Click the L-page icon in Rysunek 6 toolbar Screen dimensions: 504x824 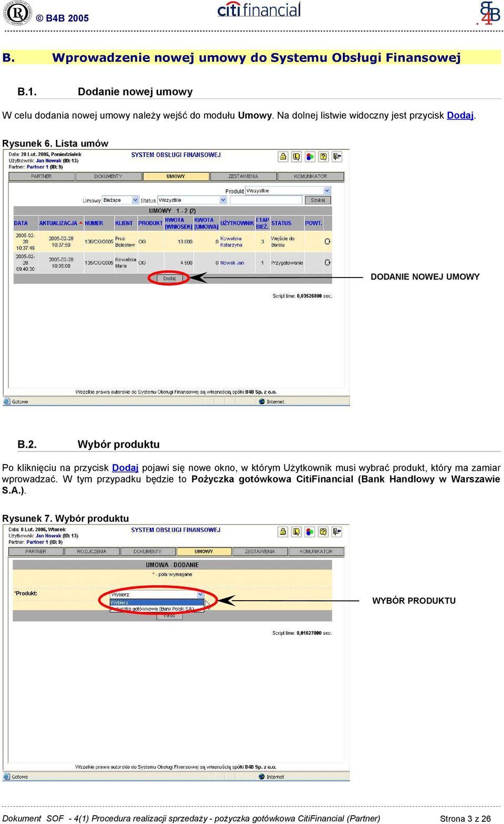pyautogui.click(x=297, y=157)
